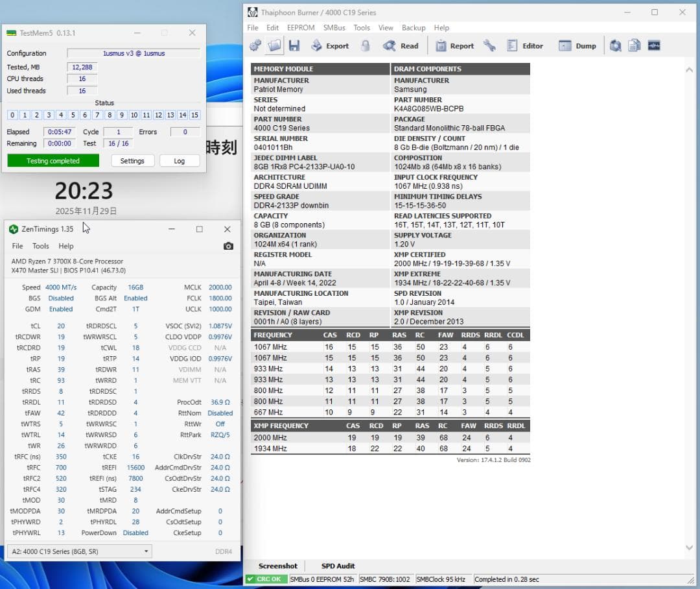Click green Testing completed button
The height and width of the screenshot is (589, 700).
tap(53, 161)
